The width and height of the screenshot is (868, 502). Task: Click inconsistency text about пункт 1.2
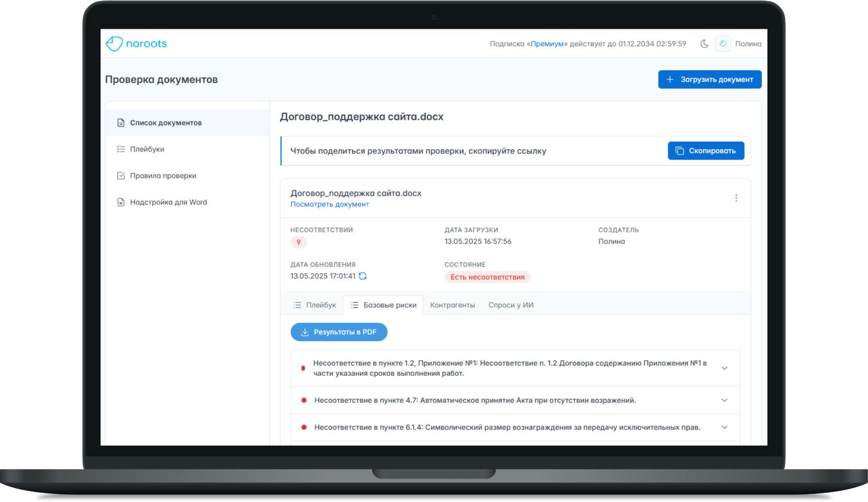[x=510, y=368]
